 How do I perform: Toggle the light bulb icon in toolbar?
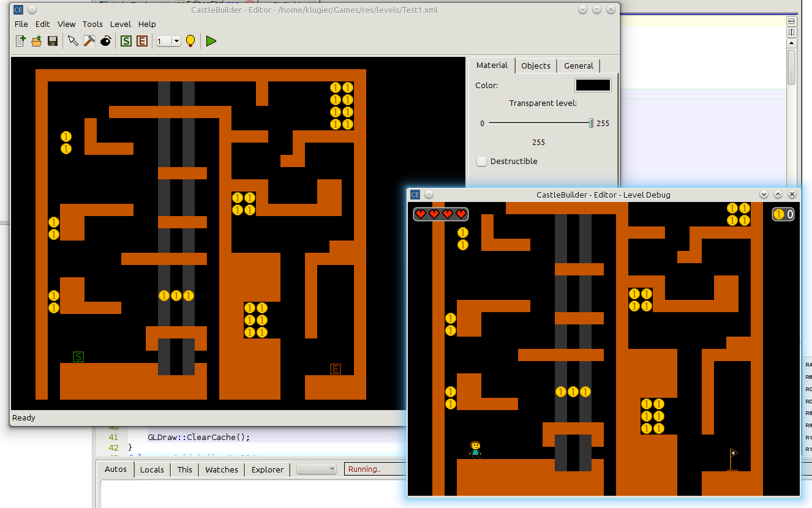[190, 41]
